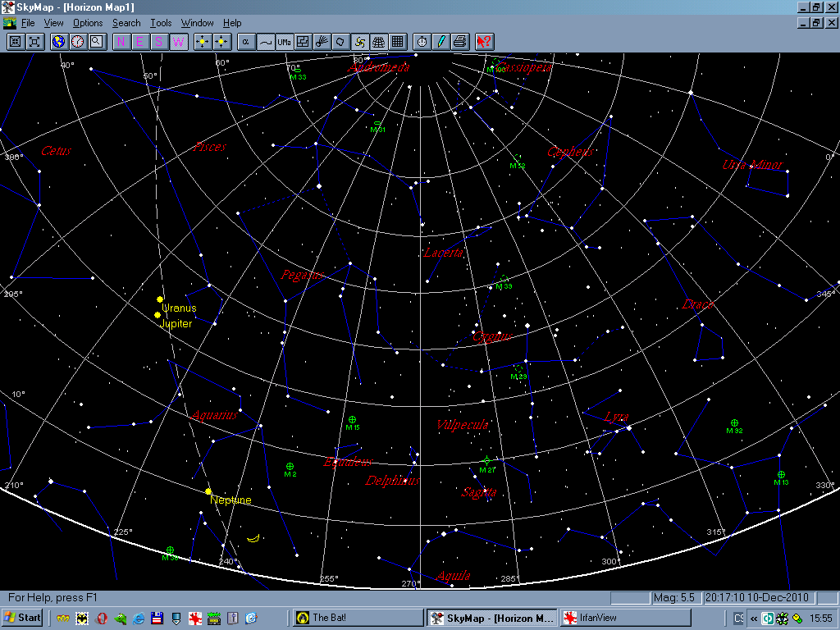Click the Cetus constellation label
Viewport: 840px width, 630px height.
pos(57,151)
